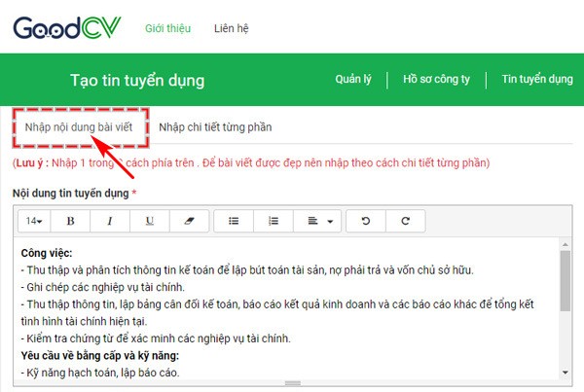Click the 'Tạo tin tuyển dụng' page title
This screenshot has width=584, height=392.
(137, 81)
